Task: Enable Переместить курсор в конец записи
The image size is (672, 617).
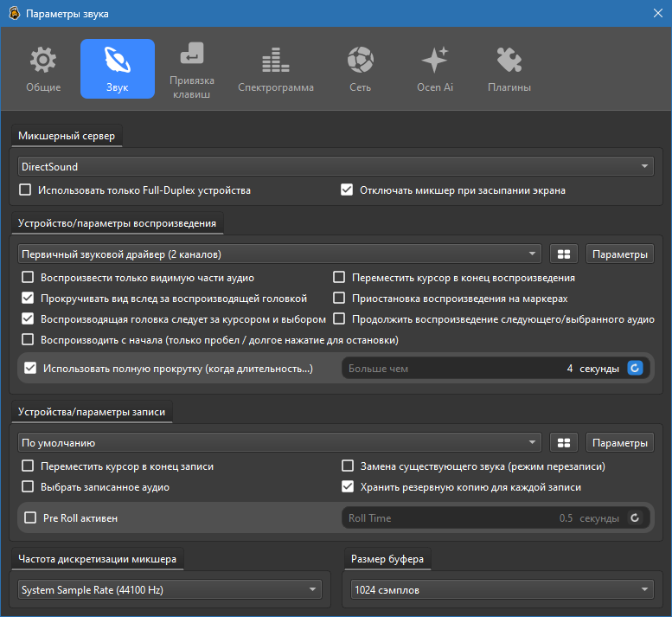Action: coord(28,466)
